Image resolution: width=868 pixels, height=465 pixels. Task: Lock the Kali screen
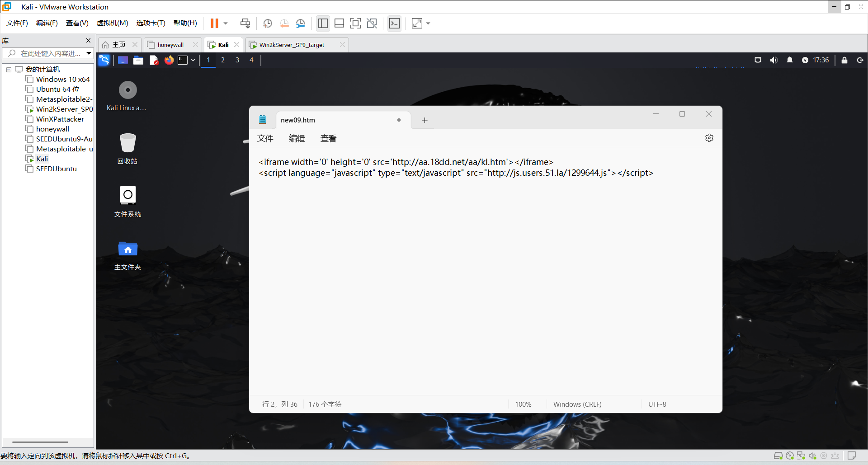click(844, 60)
